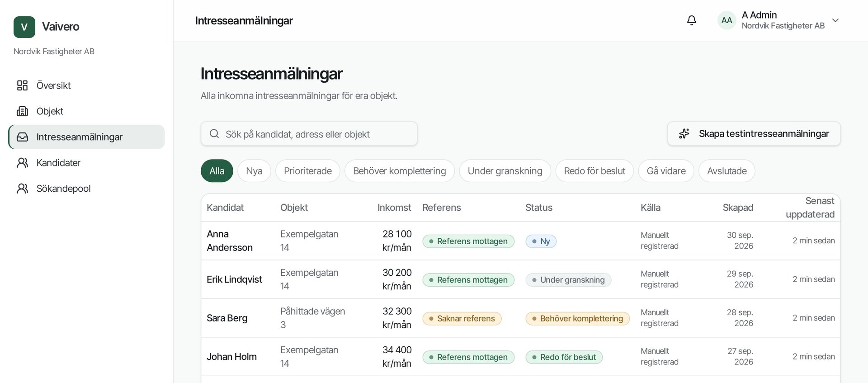Show Avslutade applications

point(727,171)
